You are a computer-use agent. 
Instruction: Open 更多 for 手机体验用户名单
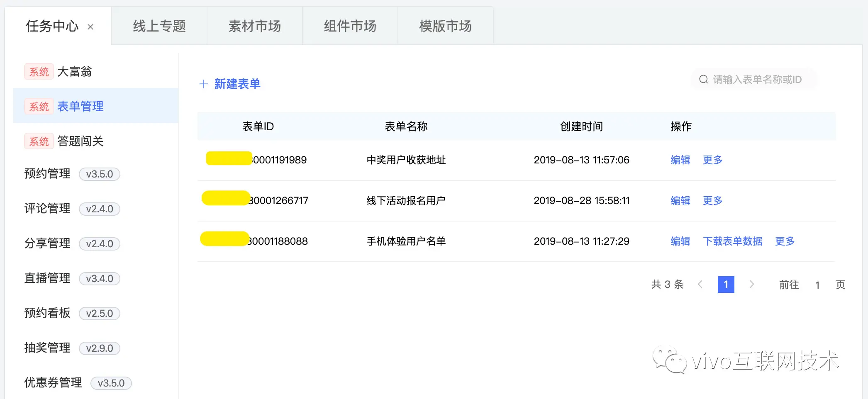(785, 241)
